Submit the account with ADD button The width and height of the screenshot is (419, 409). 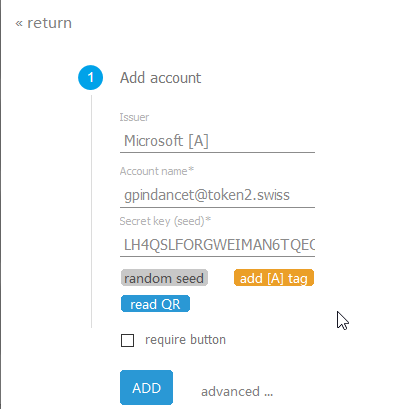tap(146, 388)
